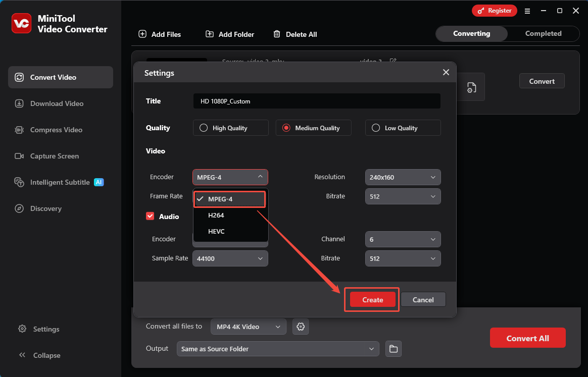Open the hamburger menu at top right

click(527, 11)
